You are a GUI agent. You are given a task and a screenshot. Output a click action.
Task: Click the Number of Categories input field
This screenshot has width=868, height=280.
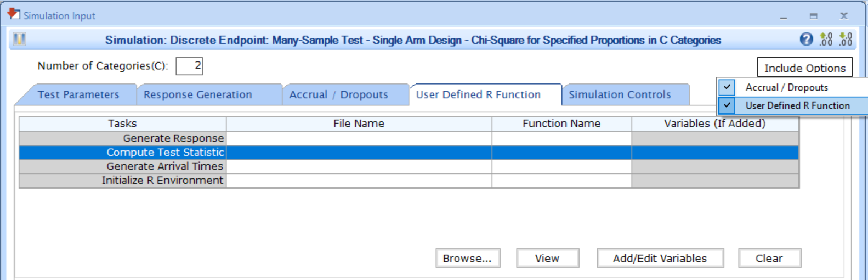coord(189,66)
